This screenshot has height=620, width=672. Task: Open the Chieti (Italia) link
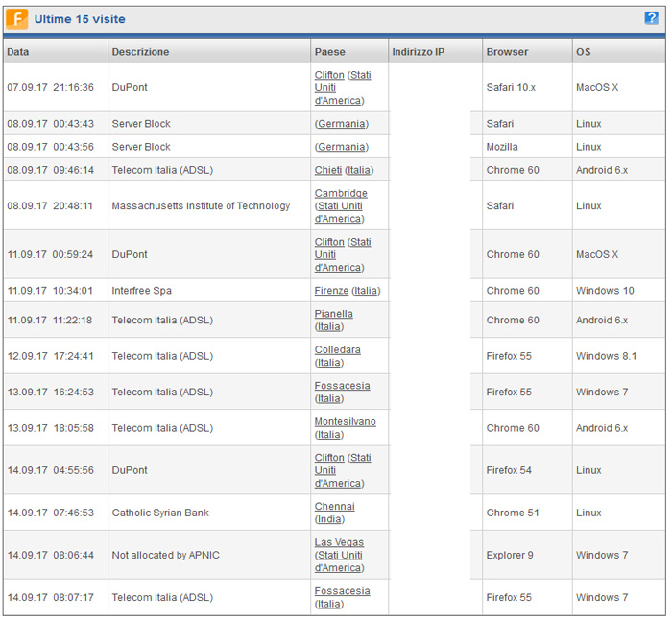click(344, 170)
